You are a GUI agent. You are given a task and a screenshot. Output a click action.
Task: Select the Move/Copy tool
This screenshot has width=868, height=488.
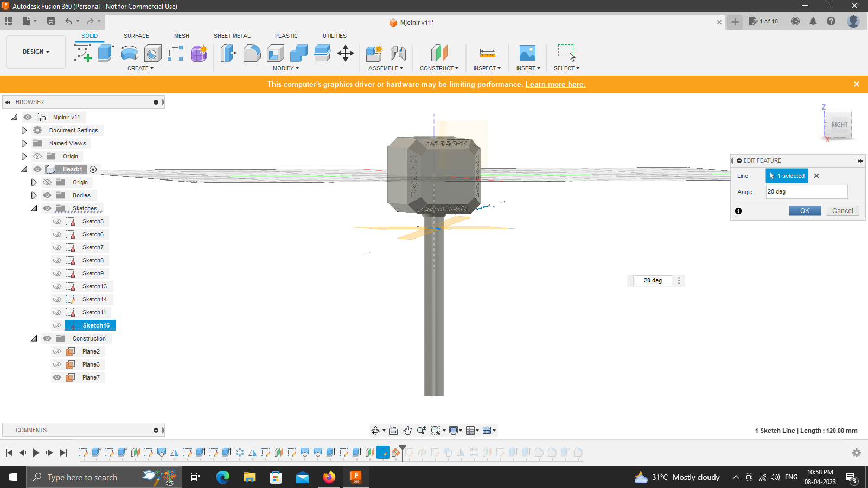tap(346, 53)
